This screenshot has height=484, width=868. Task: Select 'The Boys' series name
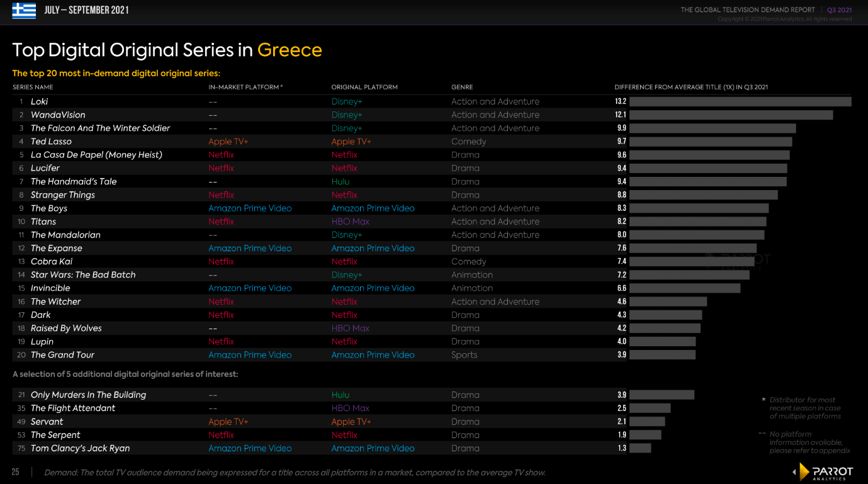[x=49, y=208]
